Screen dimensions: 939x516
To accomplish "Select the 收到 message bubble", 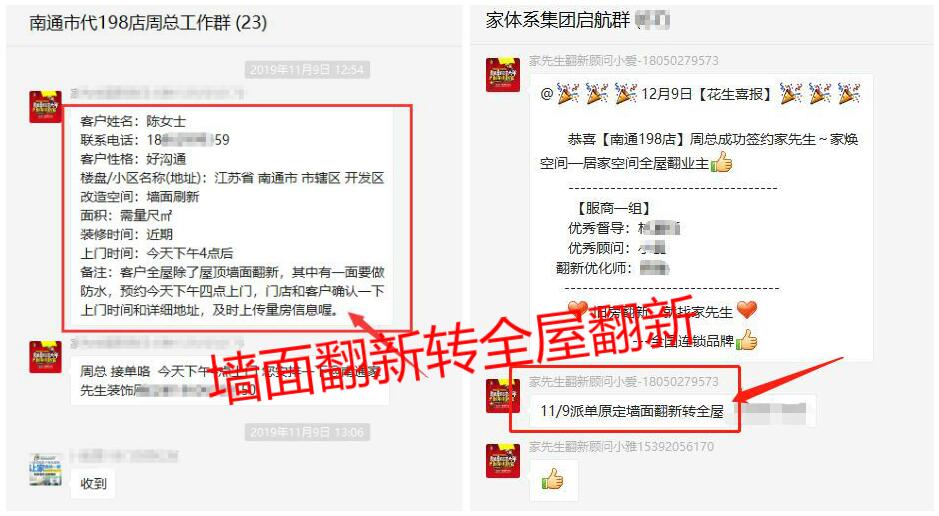I will tap(93, 483).
